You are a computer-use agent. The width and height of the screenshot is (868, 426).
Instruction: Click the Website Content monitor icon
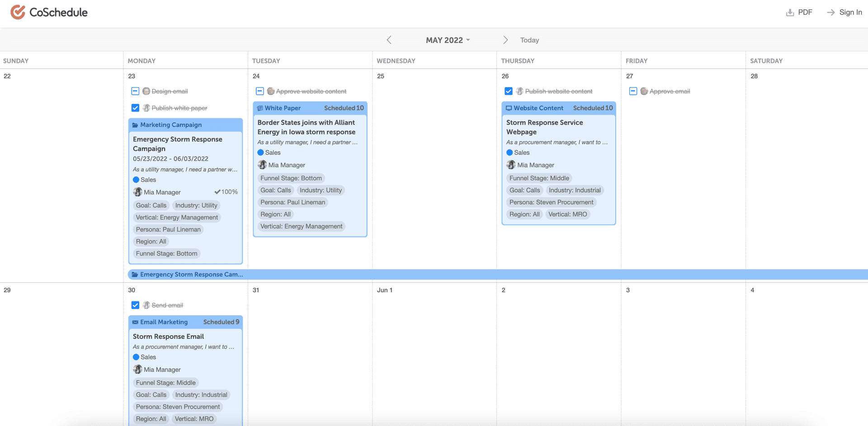(x=508, y=108)
